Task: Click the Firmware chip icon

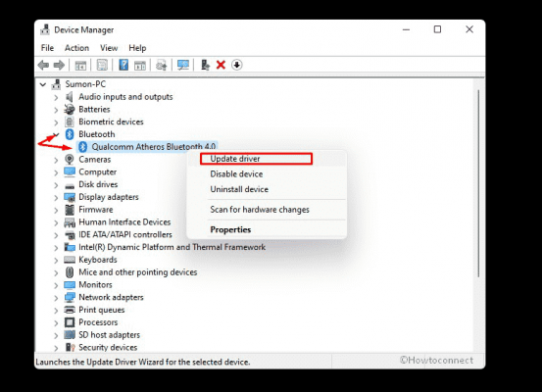Action: pyautogui.click(x=70, y=210)
